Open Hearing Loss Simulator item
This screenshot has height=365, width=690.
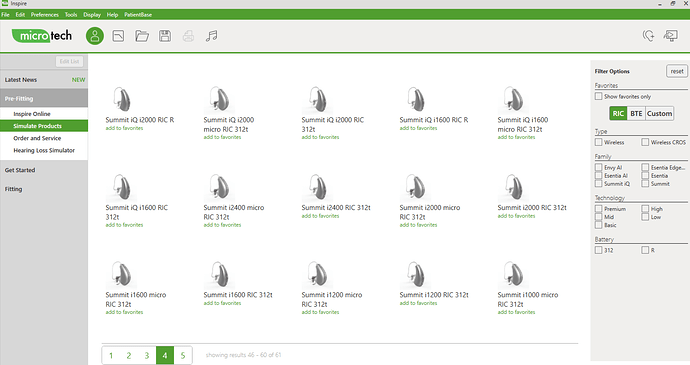tap(44, 150)
